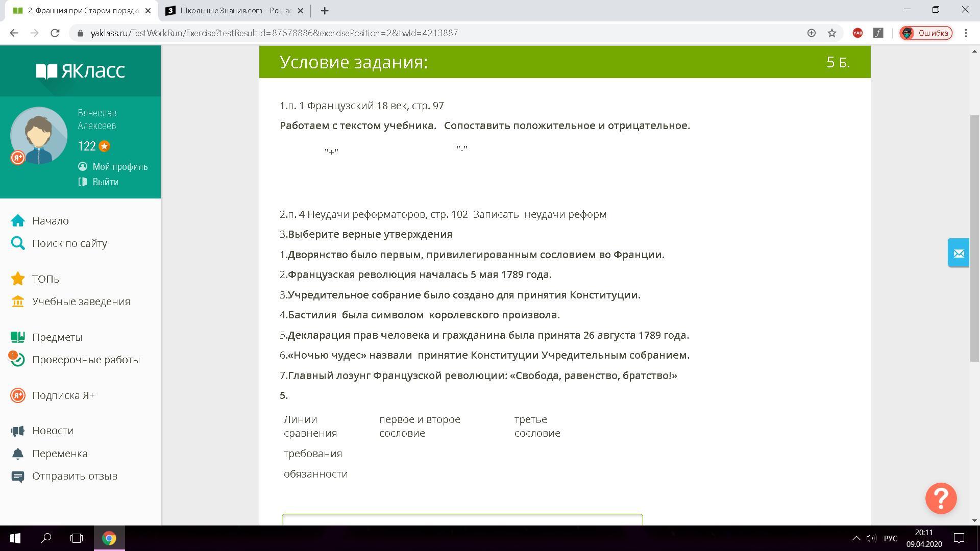
Task: Go to Начало in the sidebar
Action: point(50,221)
